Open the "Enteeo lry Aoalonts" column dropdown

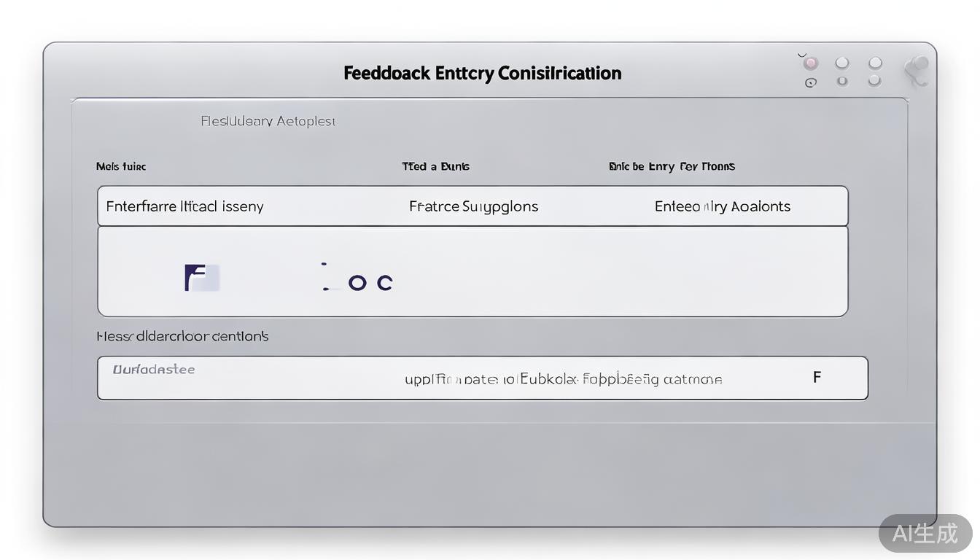coord(722,206)
